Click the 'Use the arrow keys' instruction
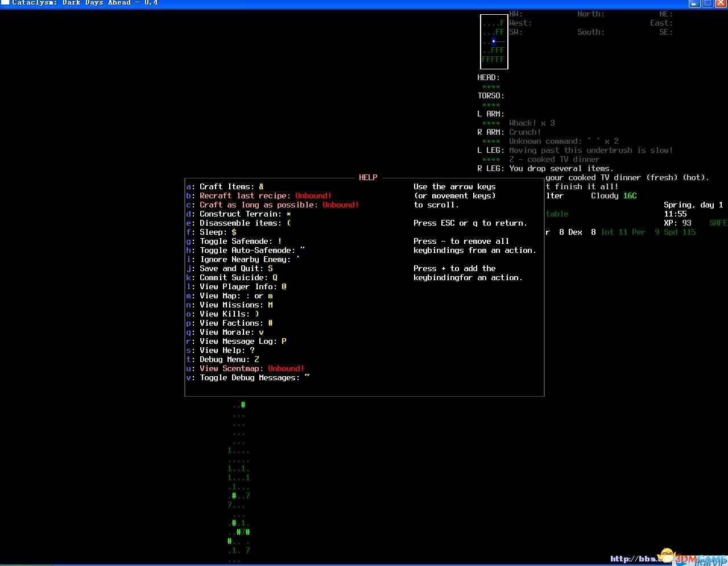Image resolution: width=728 pixels, height=566 pixels. (454, 186)
